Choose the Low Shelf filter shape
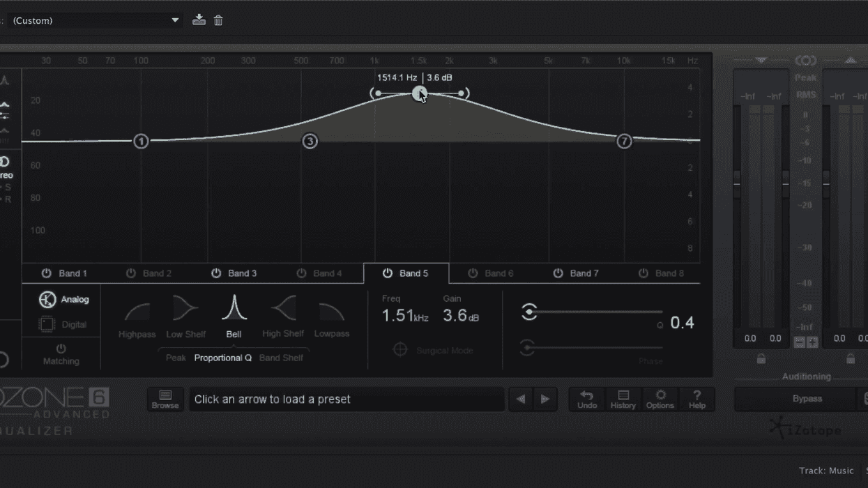Viewport: 868px width, 488px height. (185, 319)
